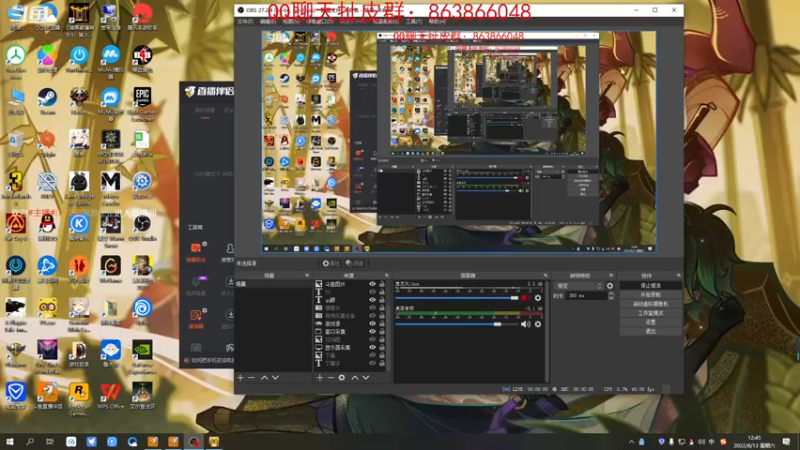This screenshot has width=800, height=450.
Task: Open Rockstar Games desktop shortcut
Action: [x=79, y=399]
